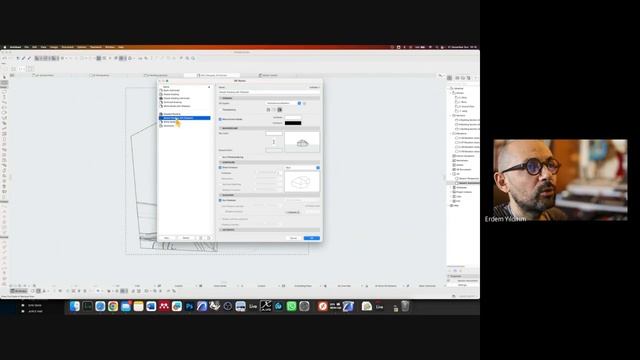
Task: Click the Sky color swatch field
Action: coord(274,133)
